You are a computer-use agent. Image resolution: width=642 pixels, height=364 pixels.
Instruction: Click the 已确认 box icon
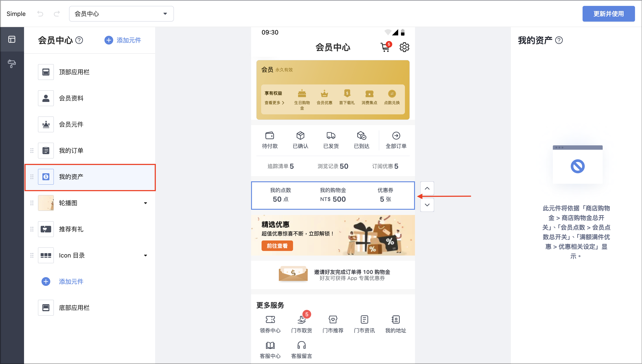click(300, 136)
